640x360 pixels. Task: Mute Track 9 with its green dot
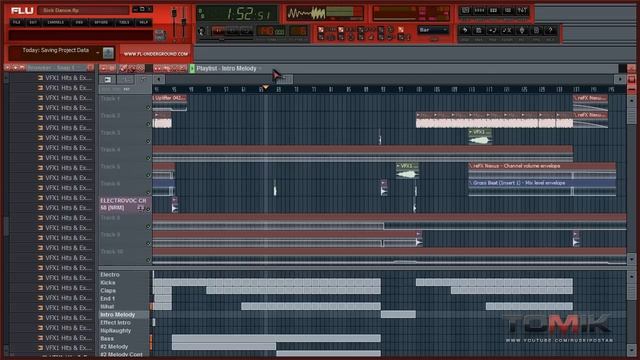[148, 244]
